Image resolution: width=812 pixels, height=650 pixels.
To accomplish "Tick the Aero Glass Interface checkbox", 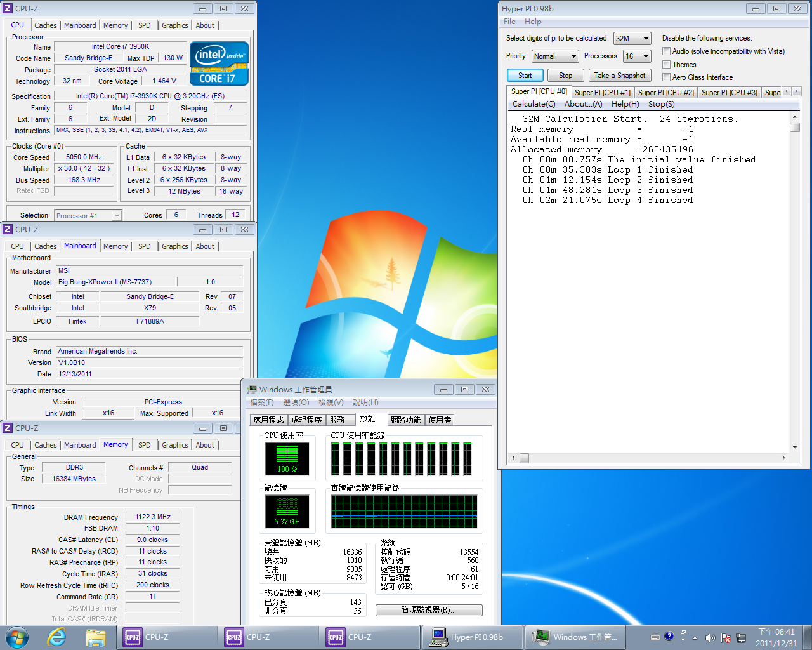I will [x=666, y=77].
